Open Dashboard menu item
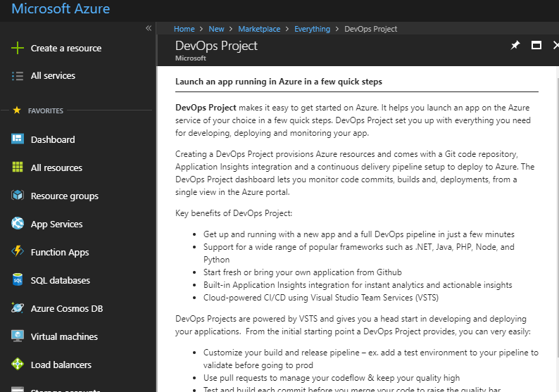559x392 pixels. pos(53,139)
